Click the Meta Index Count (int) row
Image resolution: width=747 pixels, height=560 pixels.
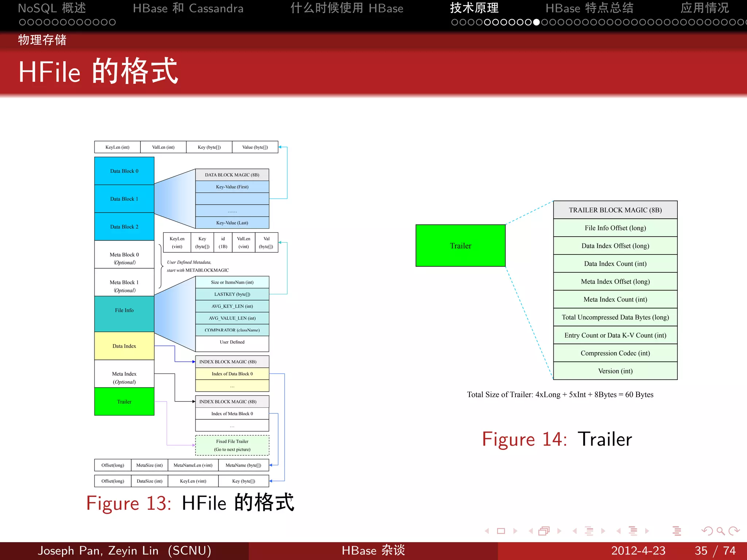click(x=615, y=299)
